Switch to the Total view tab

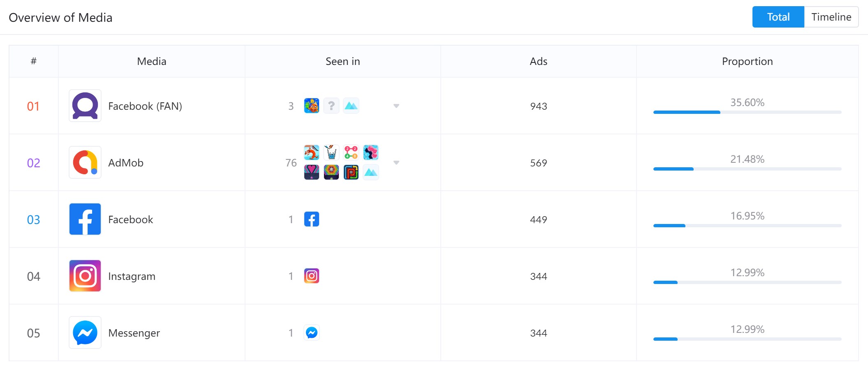(x=778, y=17)
